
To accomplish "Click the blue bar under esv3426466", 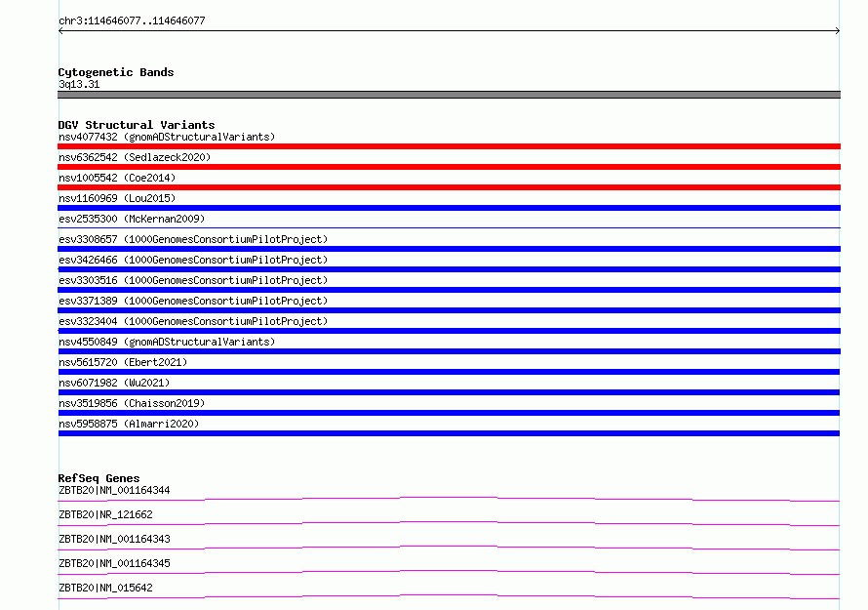I will pos(449,269).
